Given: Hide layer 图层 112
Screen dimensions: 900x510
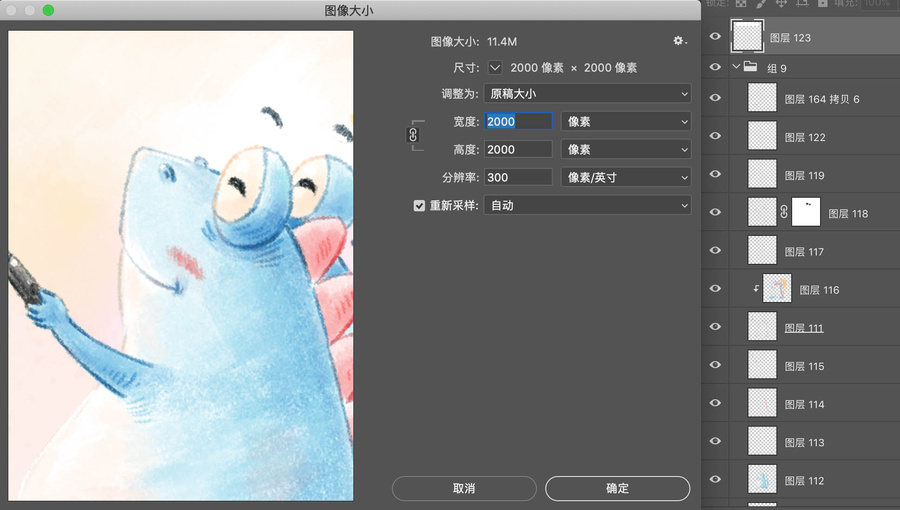Looking at the screenshot, I should [x=715, y=479].
